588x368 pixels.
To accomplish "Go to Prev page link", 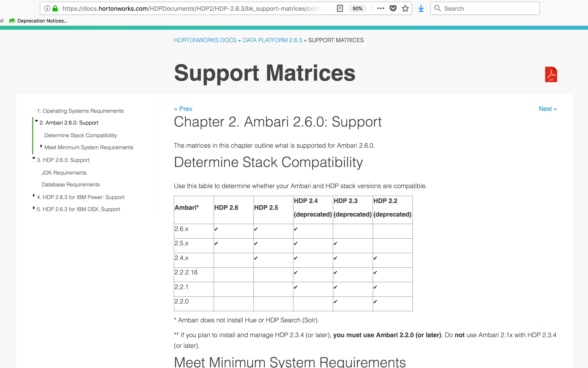I will [183, 109].
